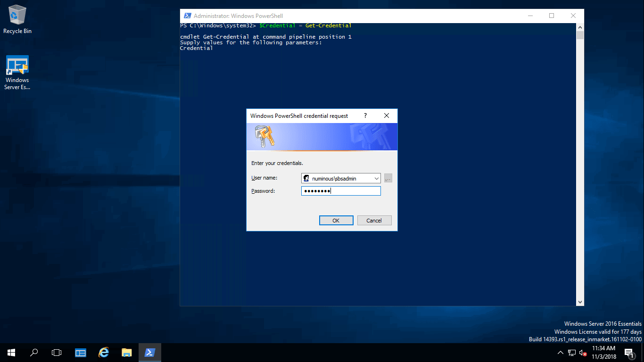Cancel the PowerShell credential request
Screen dimensions: 644x362
point(374,221)
